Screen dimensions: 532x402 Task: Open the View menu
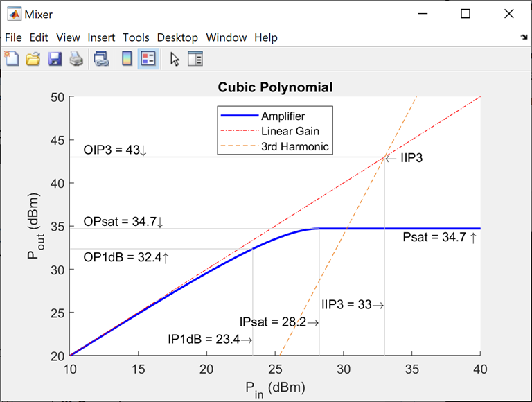[x=68, y=37]
